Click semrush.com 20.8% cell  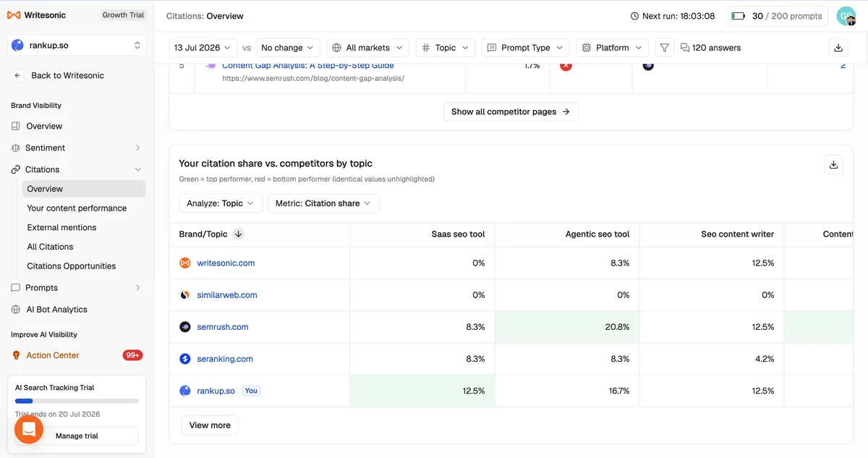pyautogui.click(x=567, y=327)
